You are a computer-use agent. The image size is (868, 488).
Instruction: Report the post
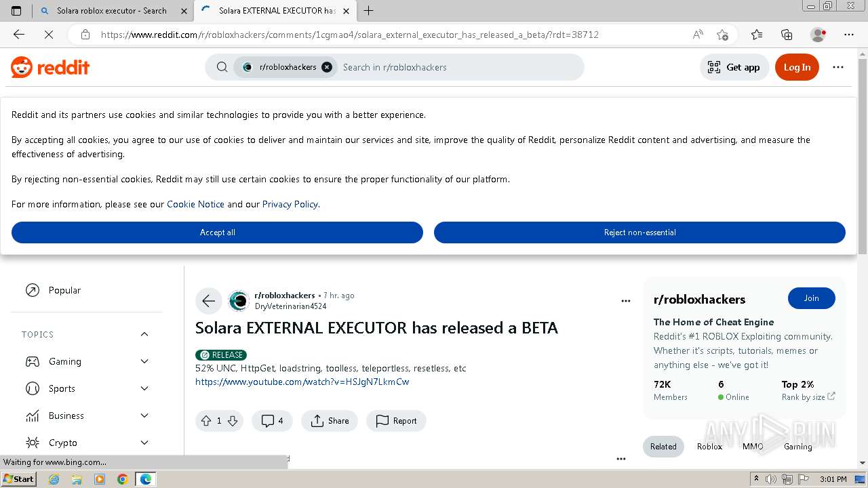click(x=396, y=421)
